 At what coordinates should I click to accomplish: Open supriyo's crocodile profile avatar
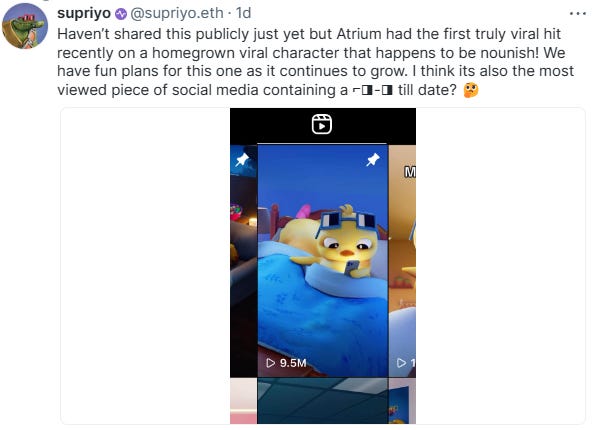(x=25, y=26)
